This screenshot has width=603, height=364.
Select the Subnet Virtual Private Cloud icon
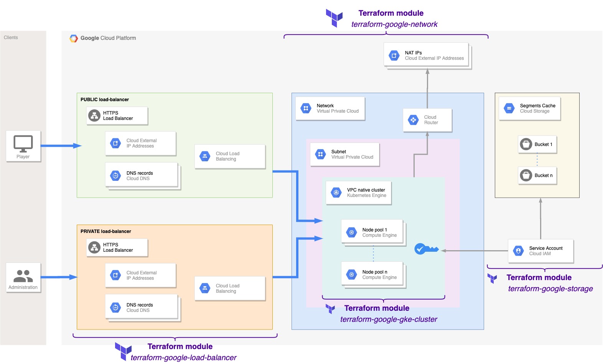(x=320, y=154)
